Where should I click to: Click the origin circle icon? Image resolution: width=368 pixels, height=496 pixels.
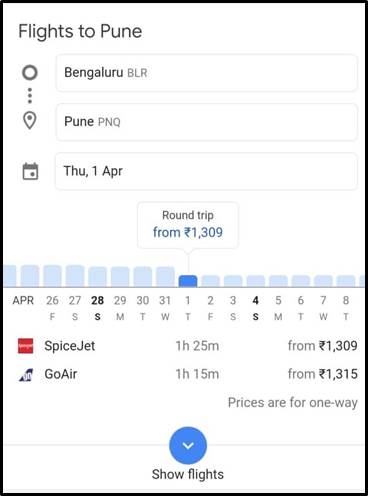point(30,72)
